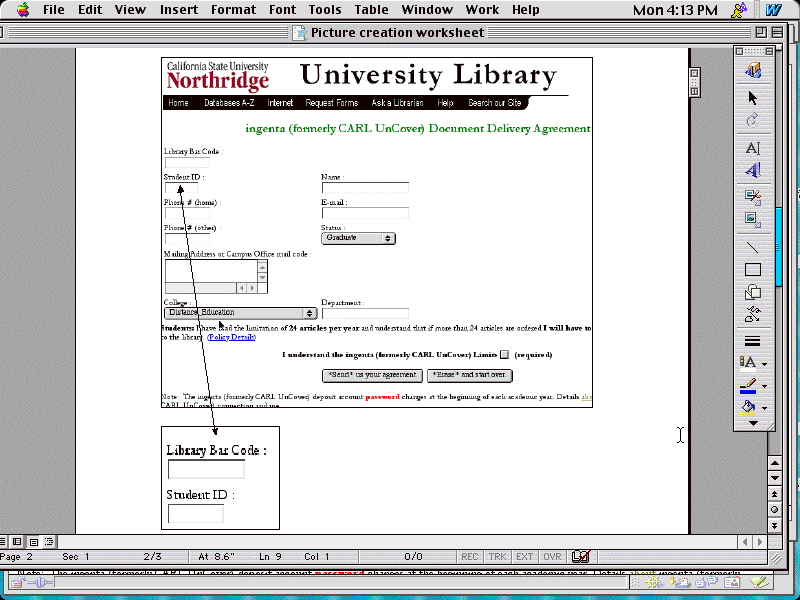Click the vertical scrollbar down arrow
The height and width of the screenshot is (600, 800).
pos(774,478)
